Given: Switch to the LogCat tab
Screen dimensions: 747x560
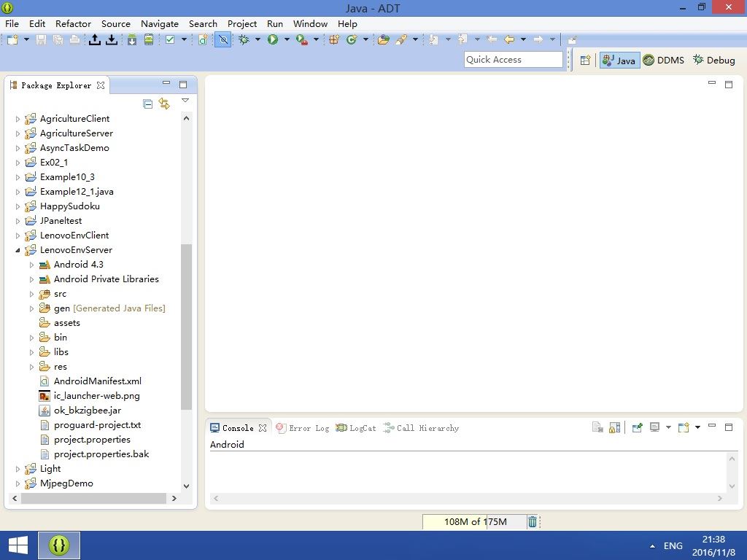Looking at the screenshot, I should [356, 428].
